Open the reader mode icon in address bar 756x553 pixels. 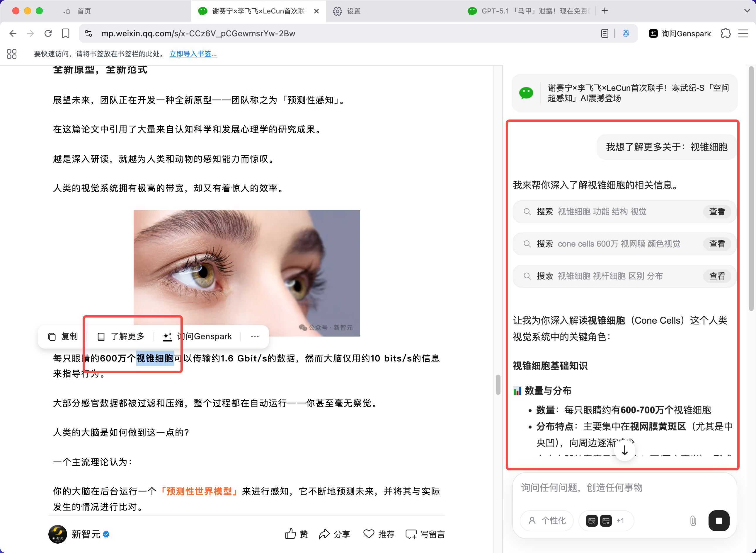pyautogui.click(x=605, y=33)
